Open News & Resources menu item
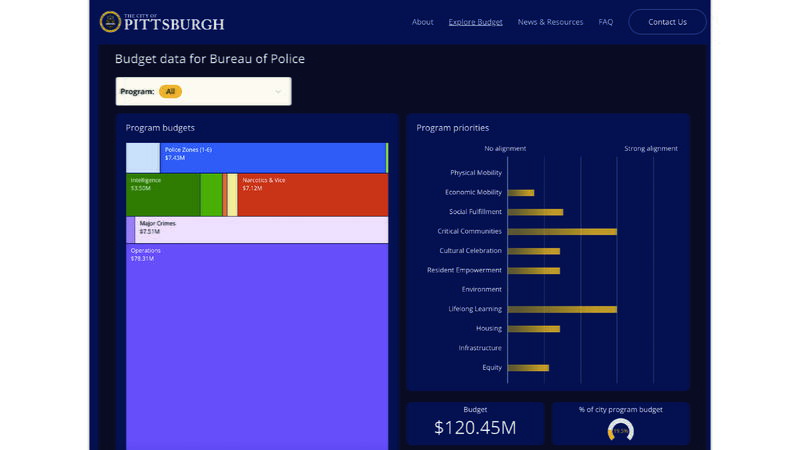The height and width of the screenshot is (450, 800). (550, 22)
